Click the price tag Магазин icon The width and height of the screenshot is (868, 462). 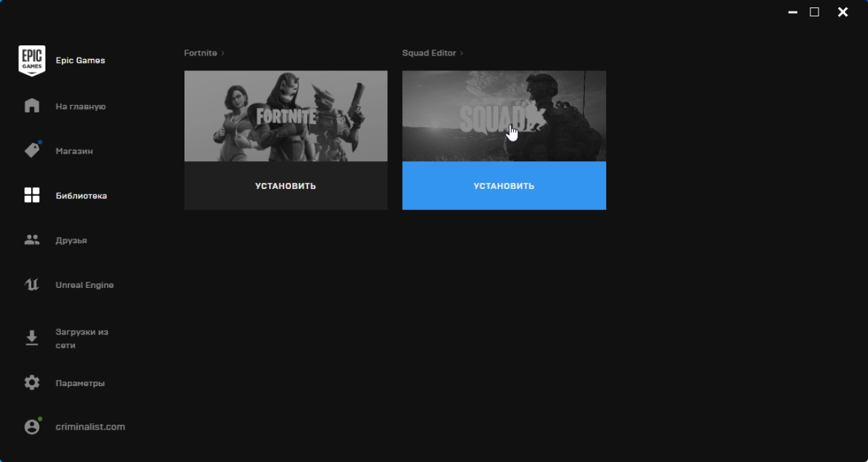tap(32, 150)
